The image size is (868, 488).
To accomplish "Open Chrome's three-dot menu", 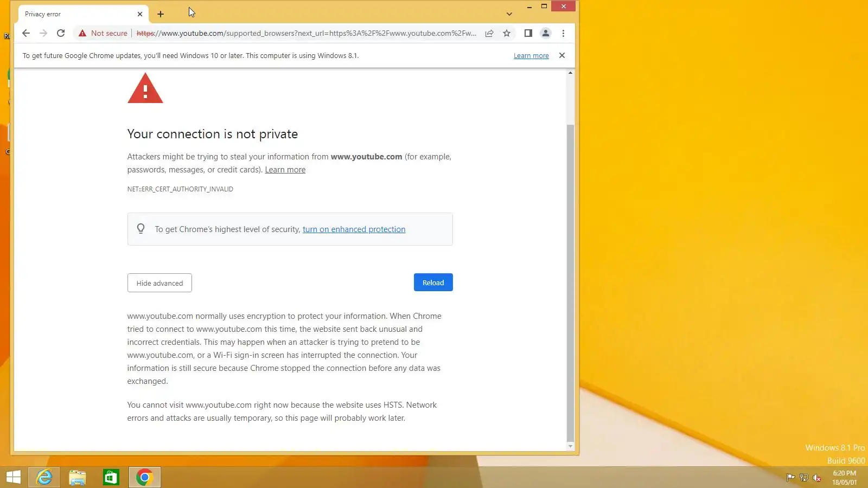I will tap(563, 33).
